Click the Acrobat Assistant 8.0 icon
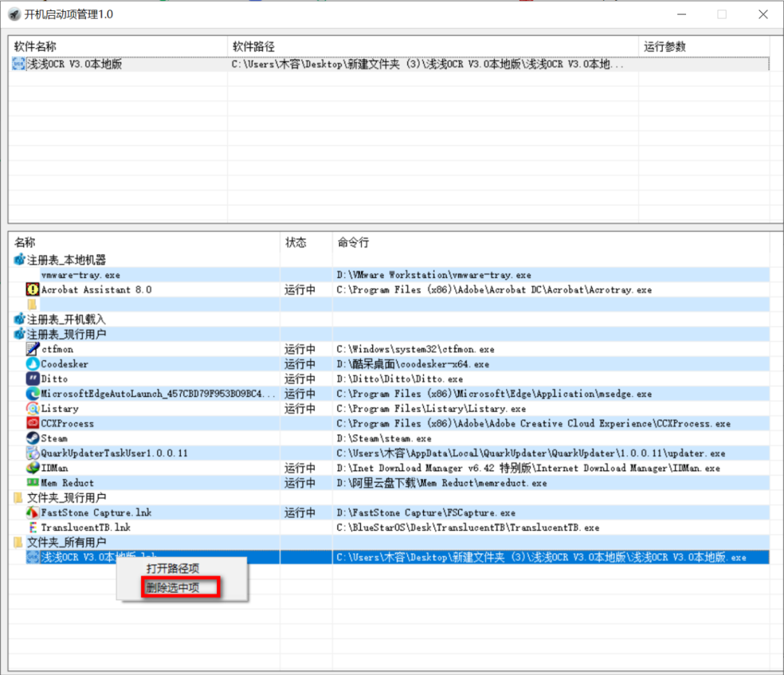The width and height of the screenshot is (784, 675). tap(33, 290)
